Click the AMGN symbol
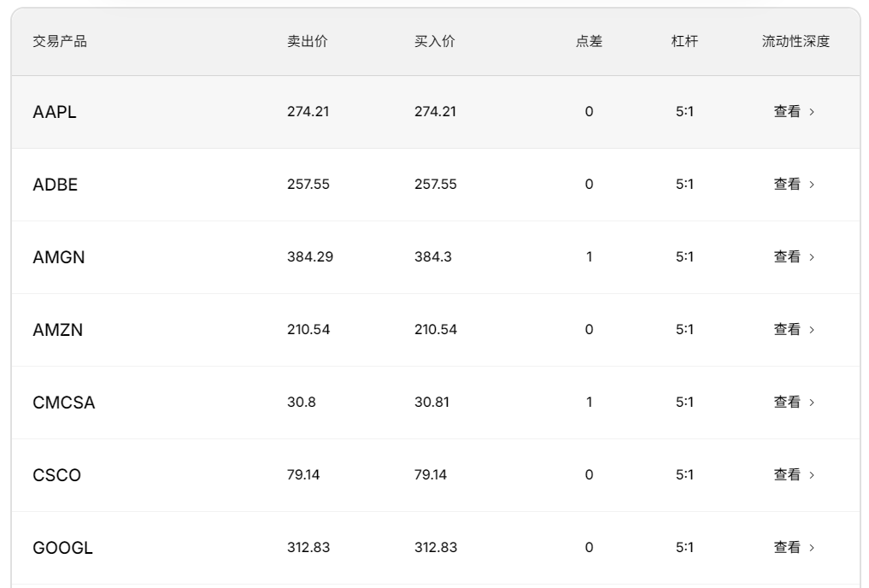869x588 pixels. click(x=59, y=257)
